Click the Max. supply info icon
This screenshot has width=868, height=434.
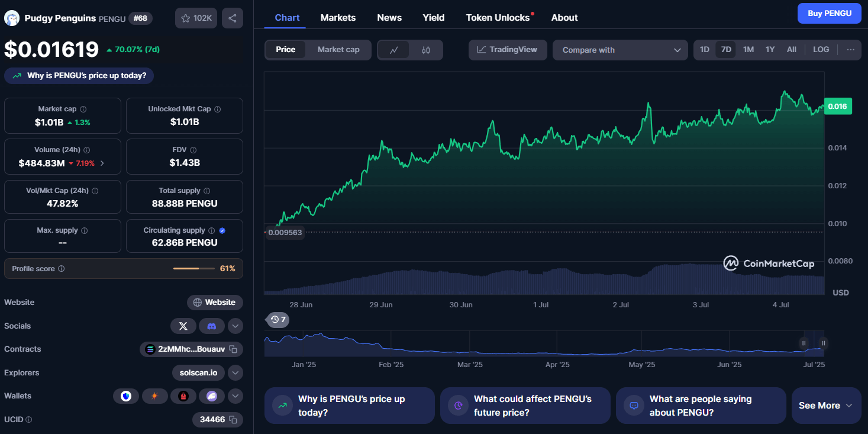84,231
